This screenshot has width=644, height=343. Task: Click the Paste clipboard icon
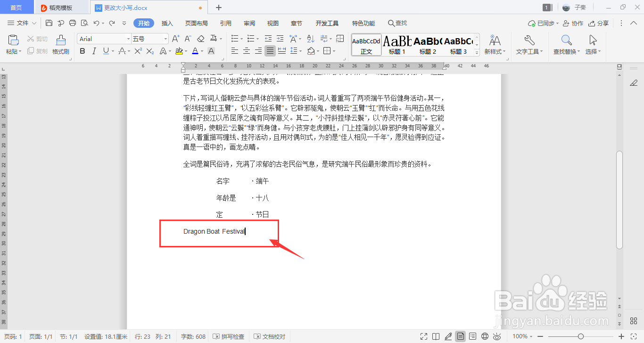pos(13,40)
